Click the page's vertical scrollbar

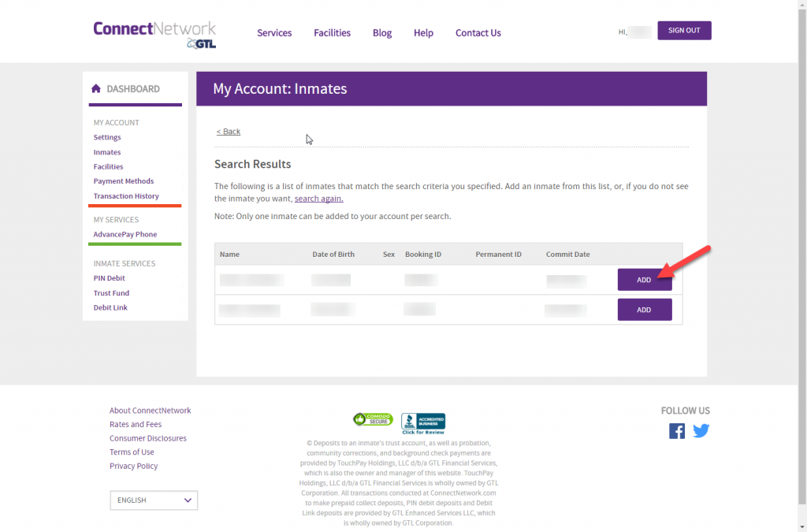point(802,257)
